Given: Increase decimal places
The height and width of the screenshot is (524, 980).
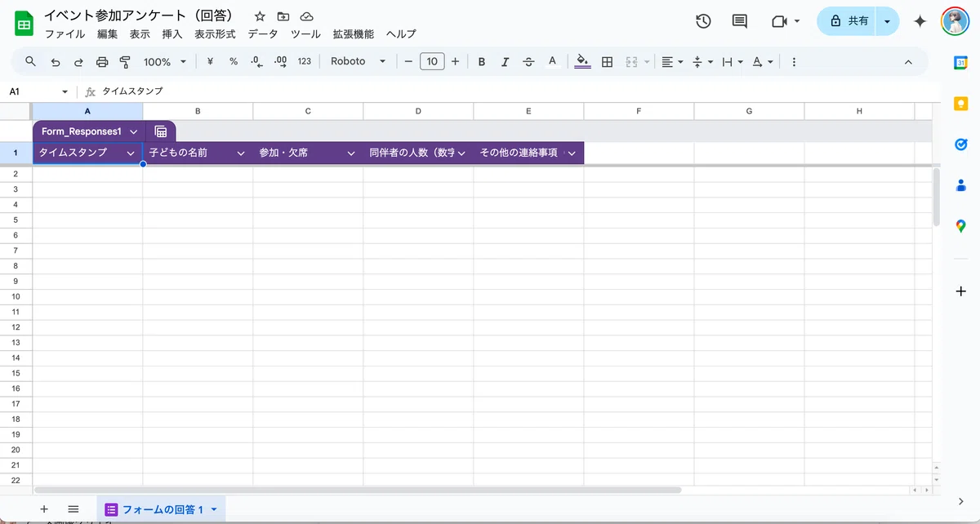Looking at the screenshot, I should pos(281,61).
